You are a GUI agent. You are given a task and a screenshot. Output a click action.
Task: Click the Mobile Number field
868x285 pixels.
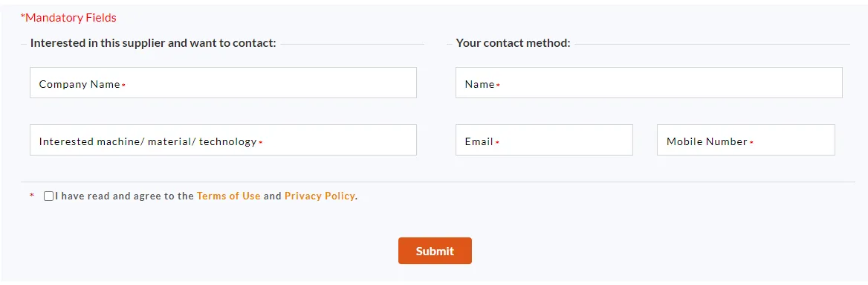[x=745, y=140]
